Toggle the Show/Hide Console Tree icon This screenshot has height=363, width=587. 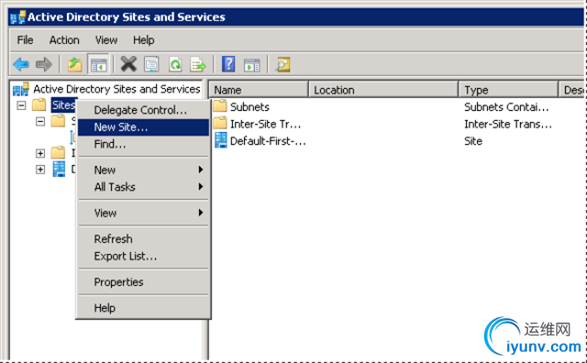pyautogui.click(x=98, y=64)
